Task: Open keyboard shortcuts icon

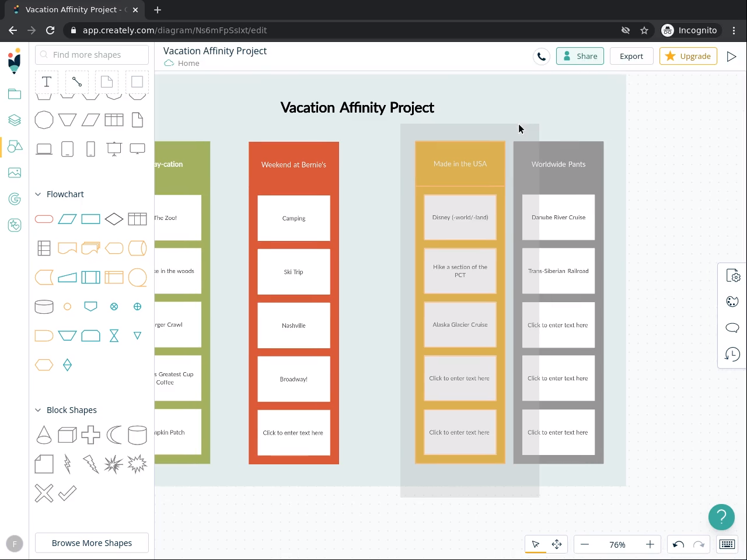Action: click(x=727, y=544)
